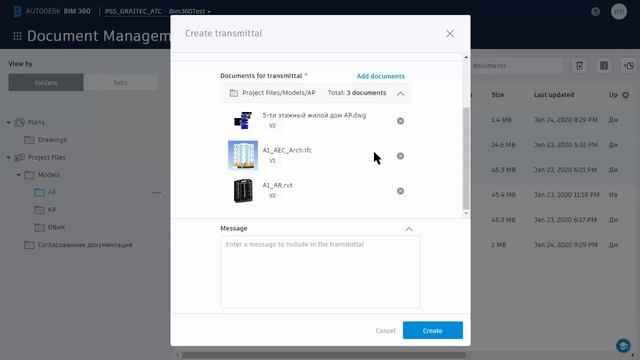Open the dwg file thumbnail
This screenshot has height=360, width=640.
(243, 120)
